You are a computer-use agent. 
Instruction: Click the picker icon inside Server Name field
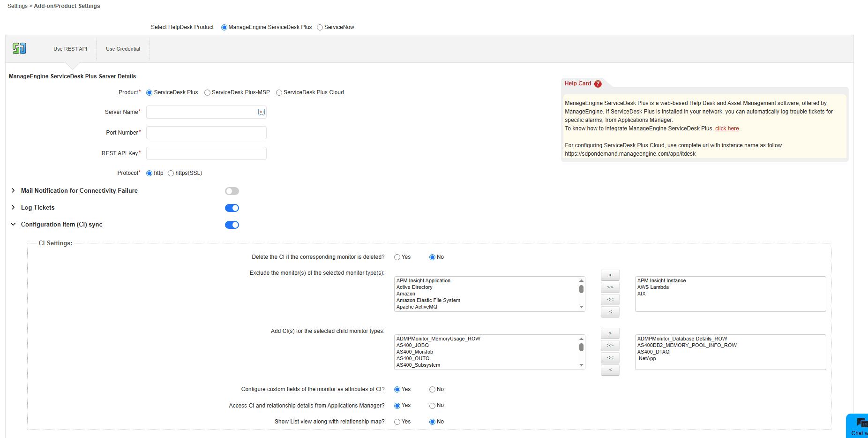(261, 112)
